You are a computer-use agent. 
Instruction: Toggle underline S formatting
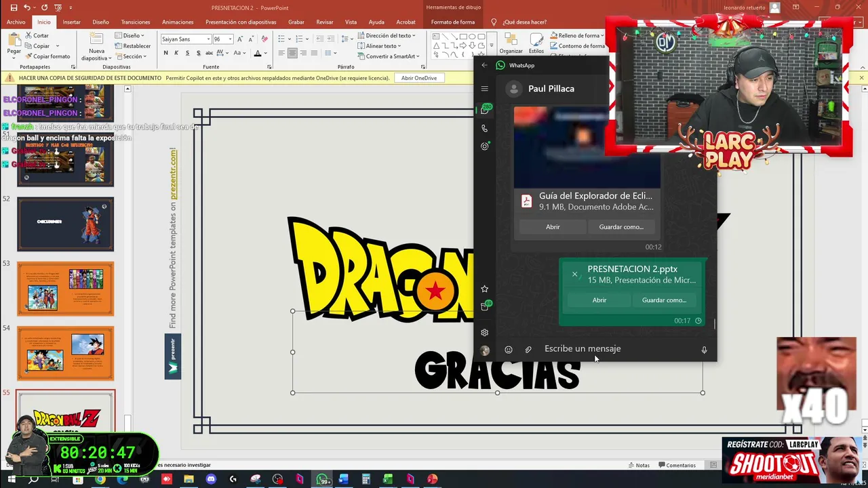coord(187,53)
